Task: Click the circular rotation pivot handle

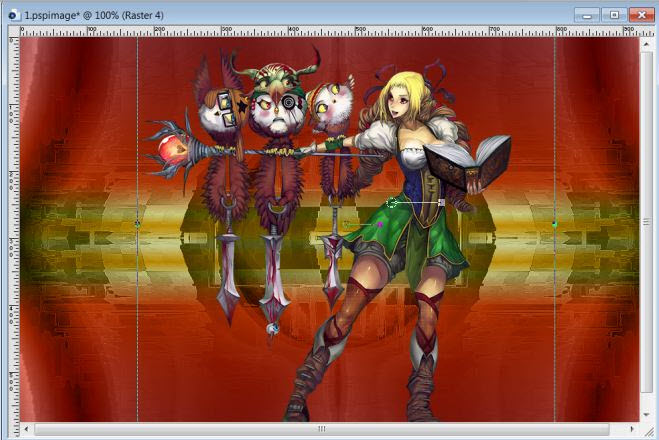Action: click(392, 203)
